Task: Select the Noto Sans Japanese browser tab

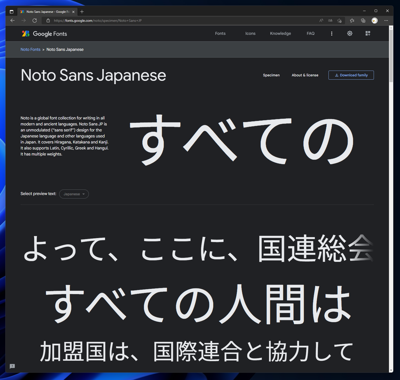Action: click(x=48, y=11)
